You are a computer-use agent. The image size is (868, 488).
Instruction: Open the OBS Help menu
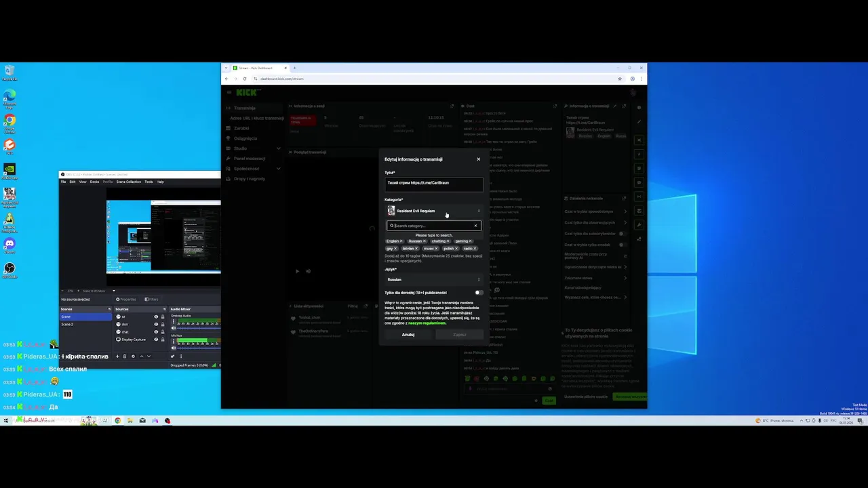tap(160, 182)
